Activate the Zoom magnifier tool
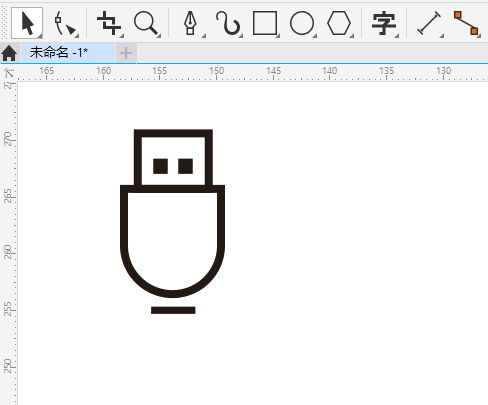 146,23
